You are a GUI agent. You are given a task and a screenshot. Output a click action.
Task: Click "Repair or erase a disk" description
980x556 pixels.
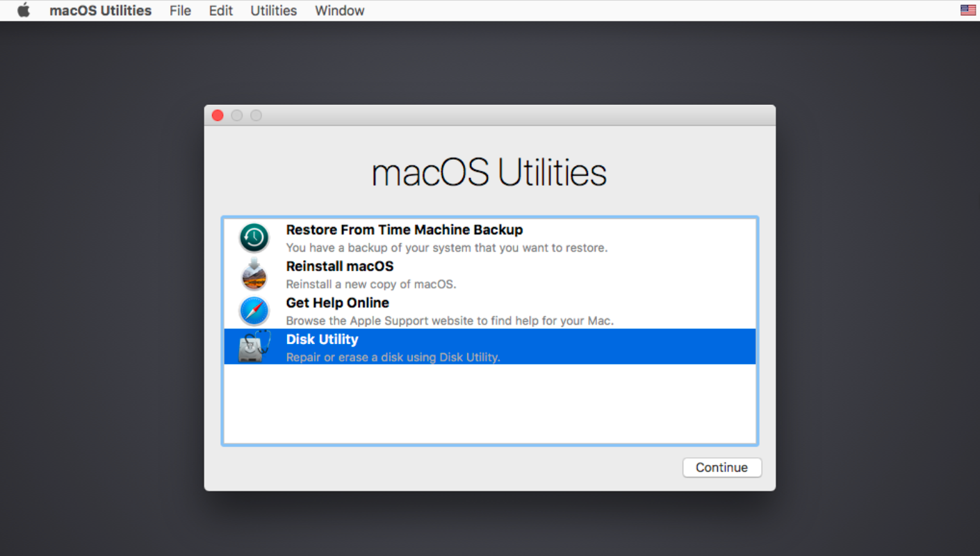[x=393, y=357]
